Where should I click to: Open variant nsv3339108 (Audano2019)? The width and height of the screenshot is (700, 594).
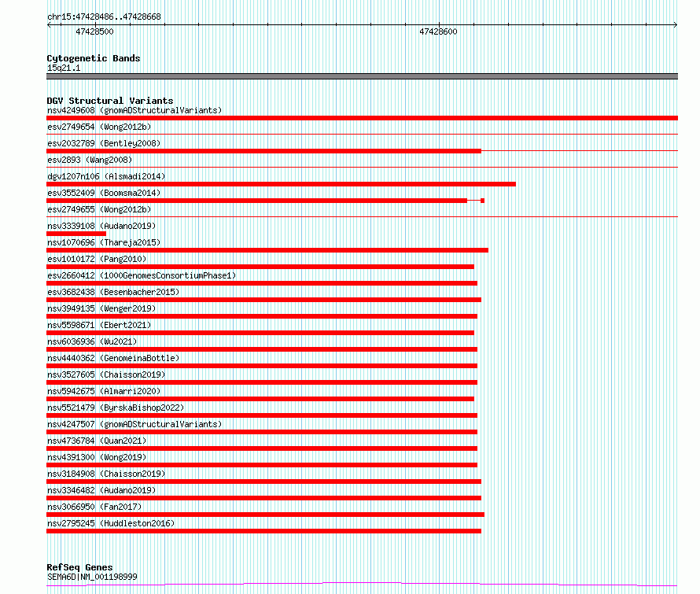[x=101, y=226]
